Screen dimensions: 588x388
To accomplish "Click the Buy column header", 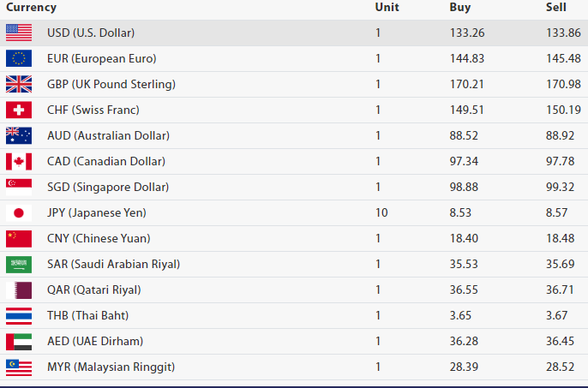I will [460, 8].
